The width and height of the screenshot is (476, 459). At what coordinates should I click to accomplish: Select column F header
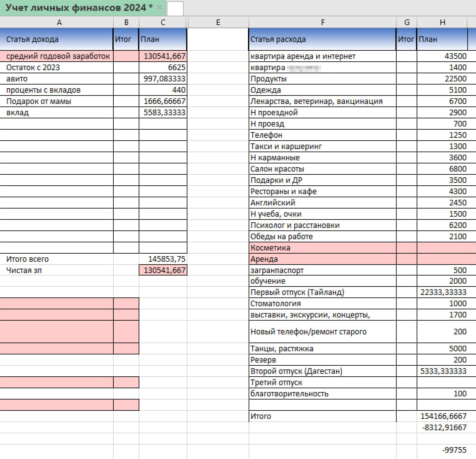pos(323,22)
